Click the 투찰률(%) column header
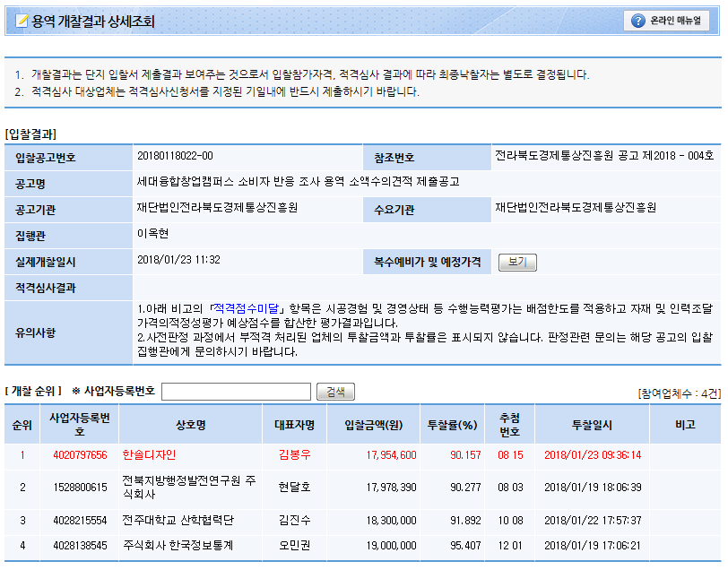728x570 pixels. pos(452,425)
